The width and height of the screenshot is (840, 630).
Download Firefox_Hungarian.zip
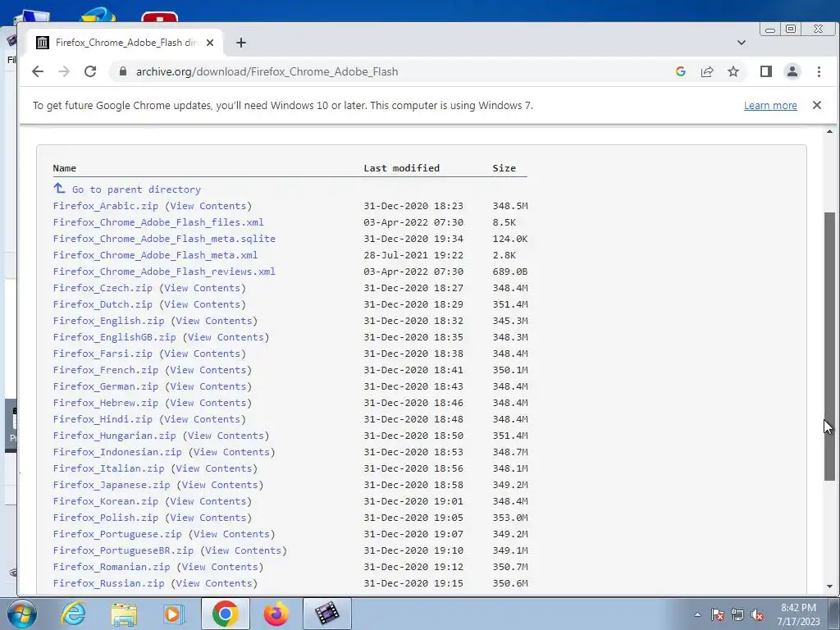[115, 436]
